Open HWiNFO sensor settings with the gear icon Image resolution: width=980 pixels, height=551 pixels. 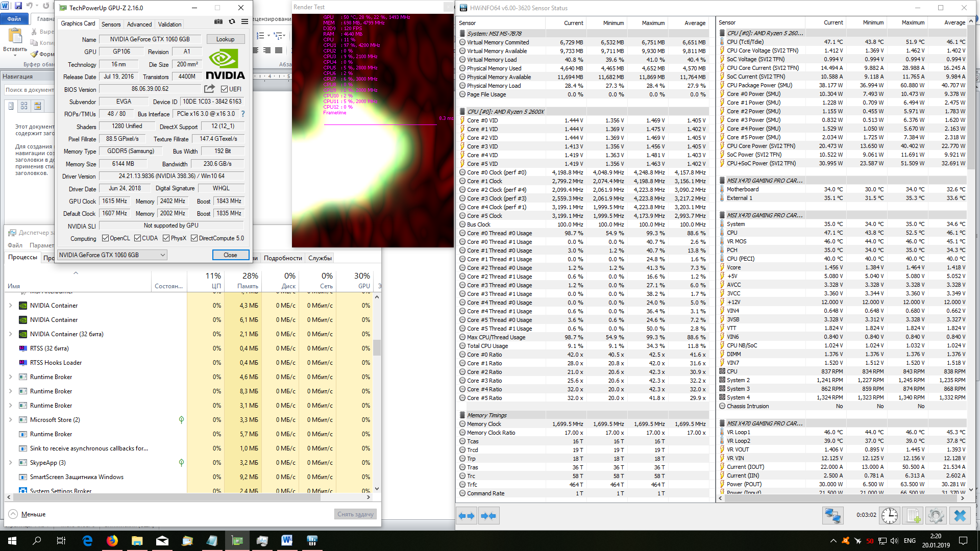pos(936,515)
